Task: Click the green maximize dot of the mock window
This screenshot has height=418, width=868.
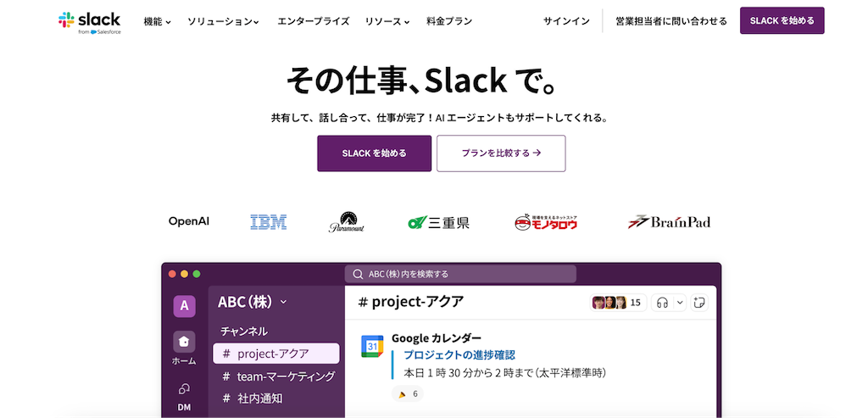Action: click(x=197, y=274)
